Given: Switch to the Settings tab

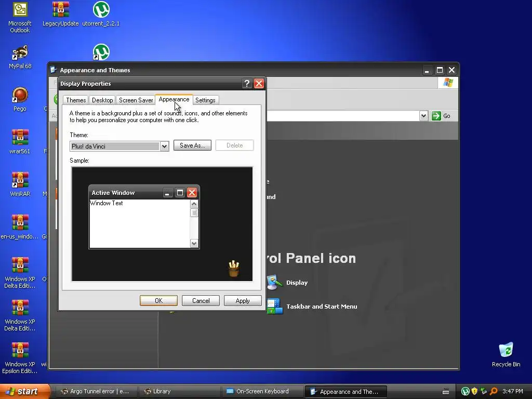Looking at the screenshot, I should pyautogui.click(x=205, y=100).
